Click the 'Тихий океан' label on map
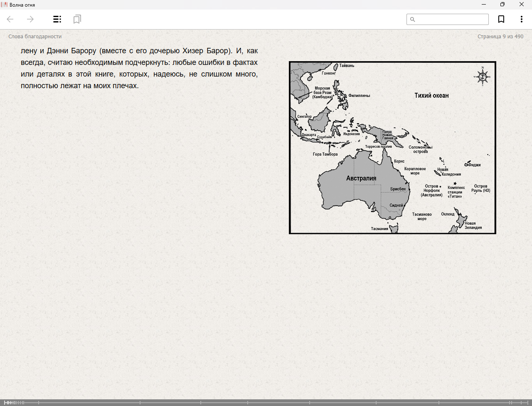 431,96
